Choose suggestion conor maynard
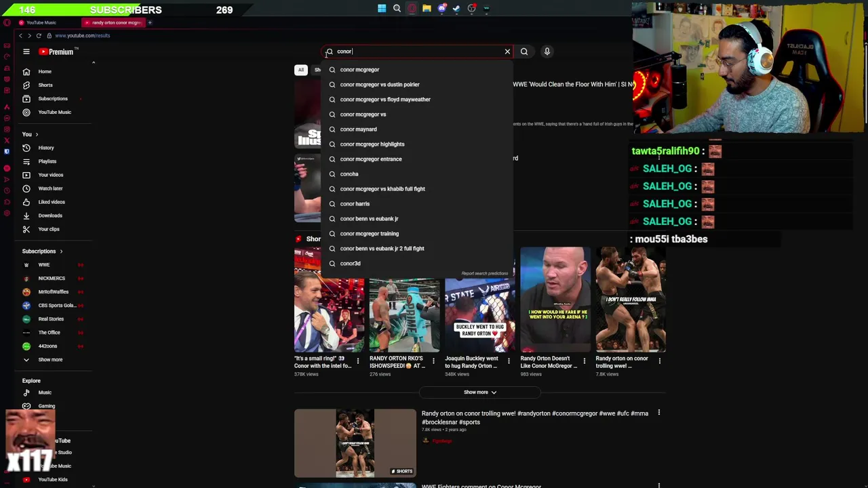The width and height of the screenshot is (868, 488). [x=417, y=129]
